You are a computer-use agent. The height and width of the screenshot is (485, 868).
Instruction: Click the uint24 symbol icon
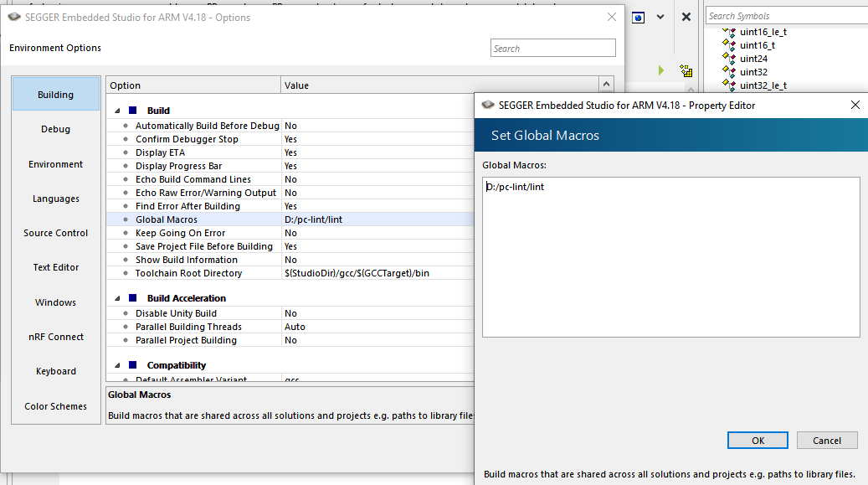coord(729,58)
